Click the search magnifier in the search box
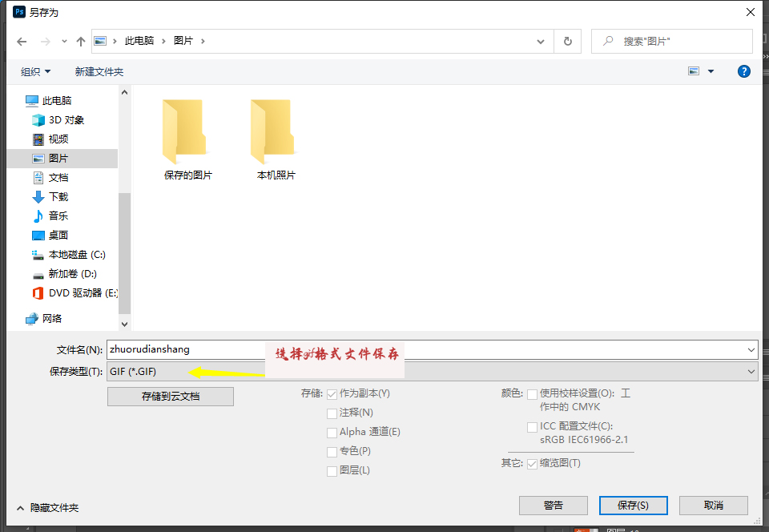 point(609,41)
